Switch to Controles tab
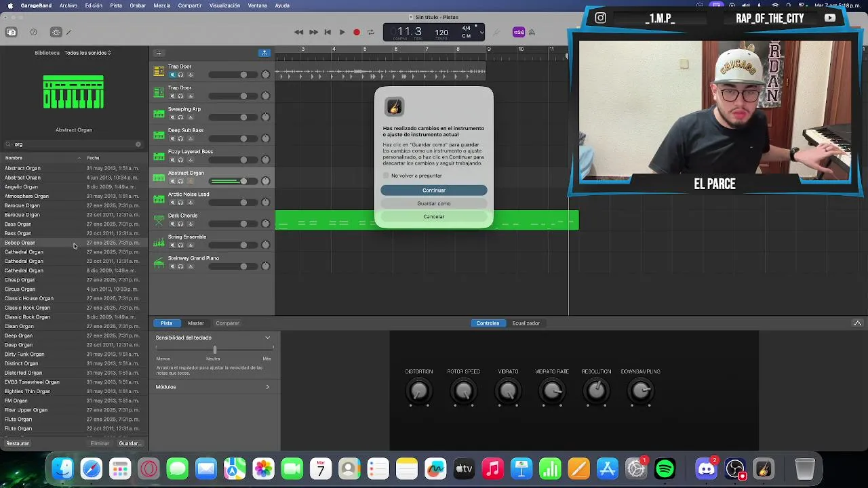 [488, 323]
